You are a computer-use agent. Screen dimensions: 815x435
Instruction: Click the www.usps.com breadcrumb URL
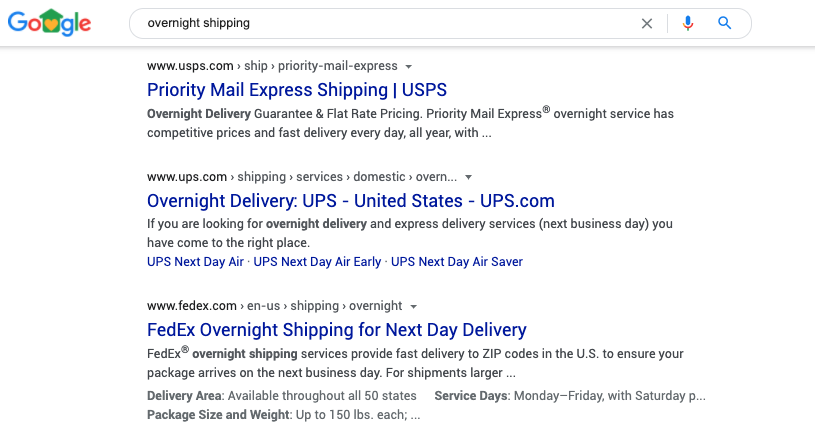click(190, 66)
